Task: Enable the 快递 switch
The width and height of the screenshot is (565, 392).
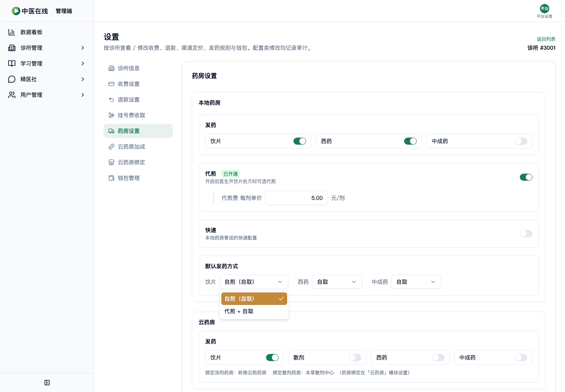Action: tap(526, 234)
